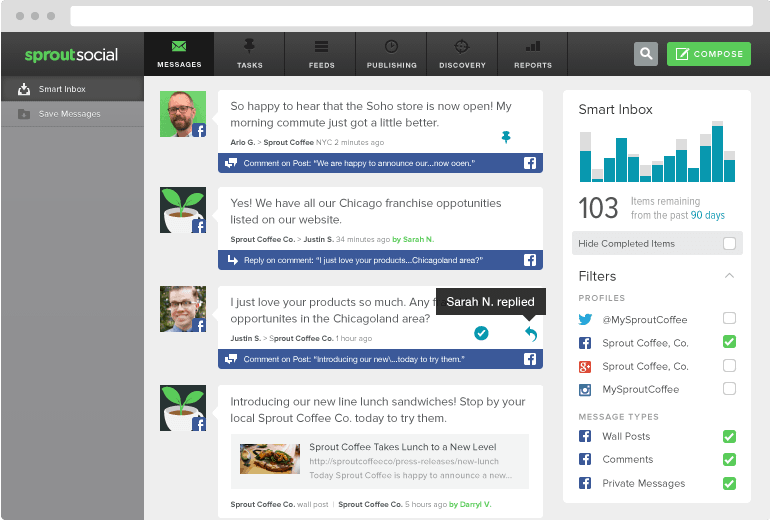Click the Smart Inbox tray icon in sidebar
The image size is (770, 520).
click(x=24, y=89)
